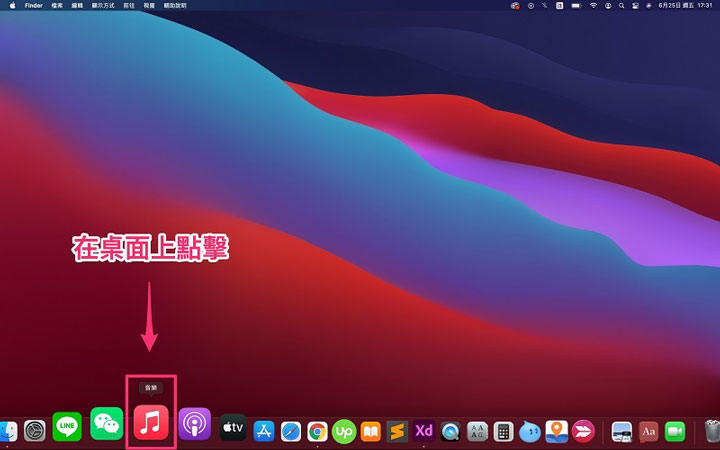Open the leftmost status icon with red badge
The image size is (720, 450).
point(515,6)
